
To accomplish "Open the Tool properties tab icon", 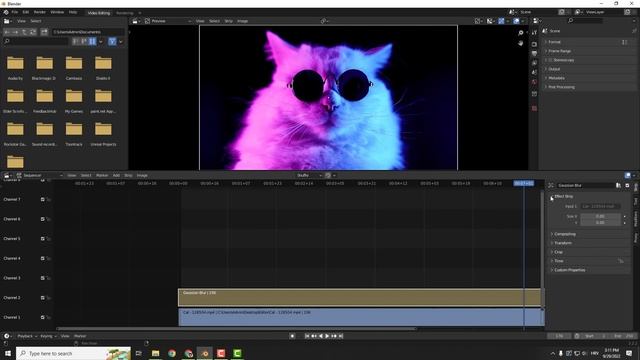I will pos(534,32).
